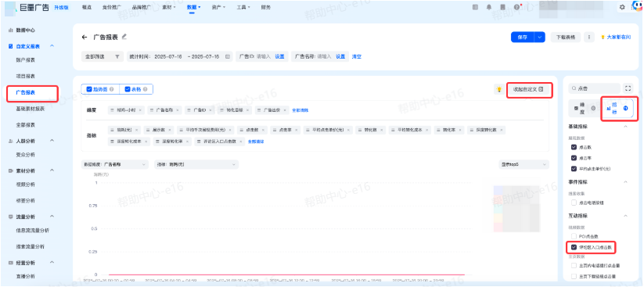644x287 pixels.
Task: Expand metrics panel to fullscreen icon
Action: pyautogui.click(x=628, y=88)
